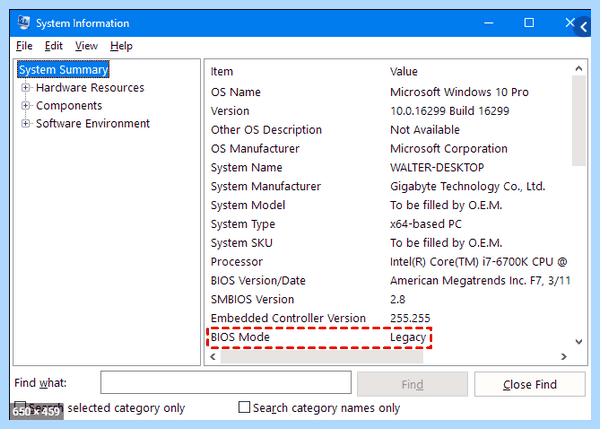Screen dimensions: 600x429
Task: Click the vertical scrollbar thumb
Action: click(x=579, y=121)
